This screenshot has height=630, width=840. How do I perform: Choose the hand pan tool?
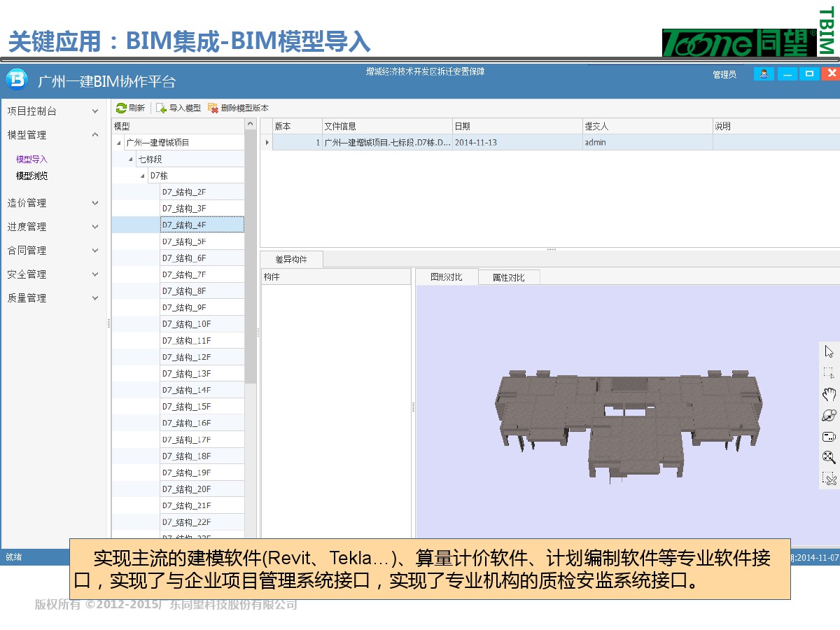[829, 394]
